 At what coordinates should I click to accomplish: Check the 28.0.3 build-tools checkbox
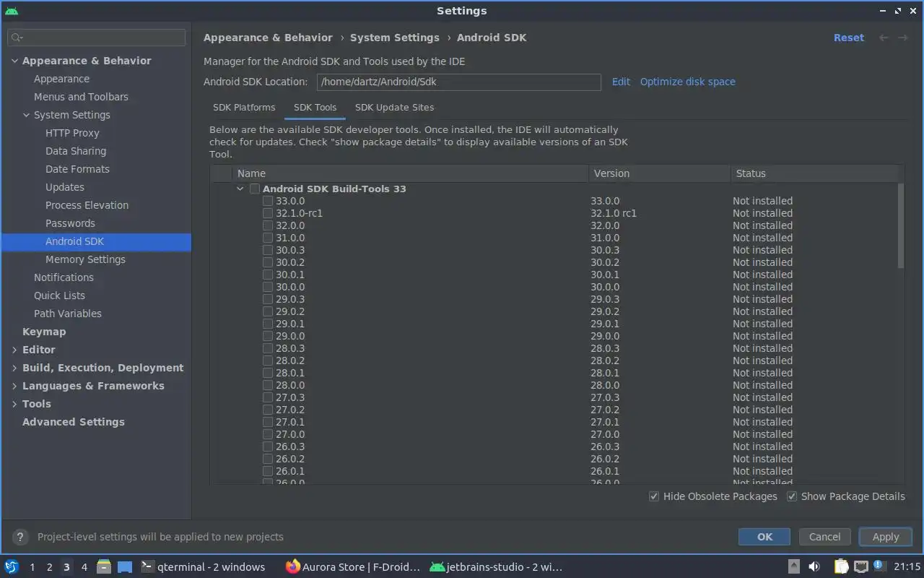268,348
